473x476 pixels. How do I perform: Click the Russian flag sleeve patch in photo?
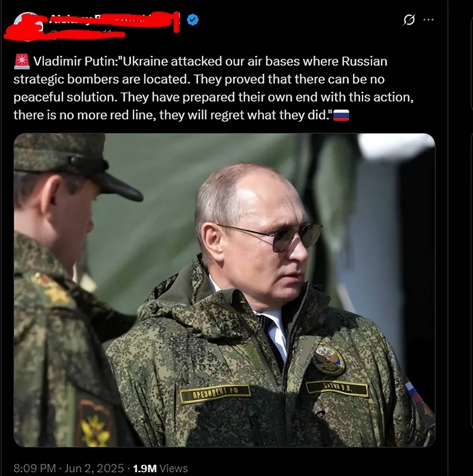(x=414, y=392)
